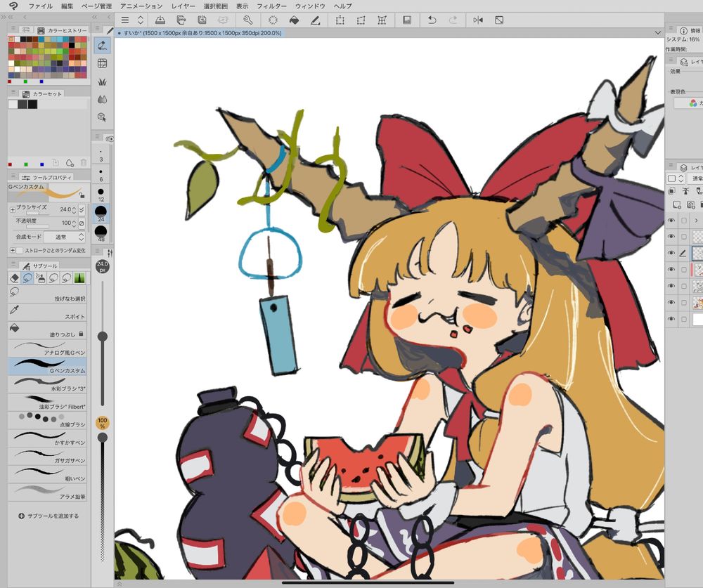Screen dimensions: 703x588
Task: Click the export PNG icon in command bar
Action: pyautogui.click(x=181, y=20)
